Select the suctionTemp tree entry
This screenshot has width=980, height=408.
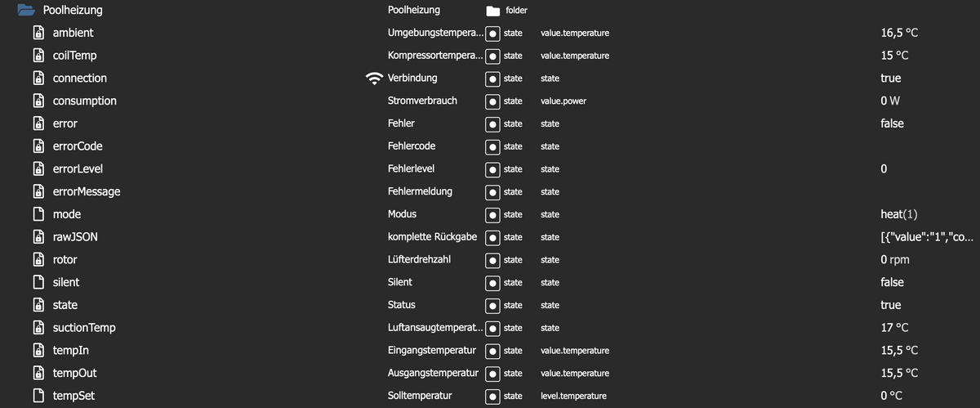tap(84, 328)
